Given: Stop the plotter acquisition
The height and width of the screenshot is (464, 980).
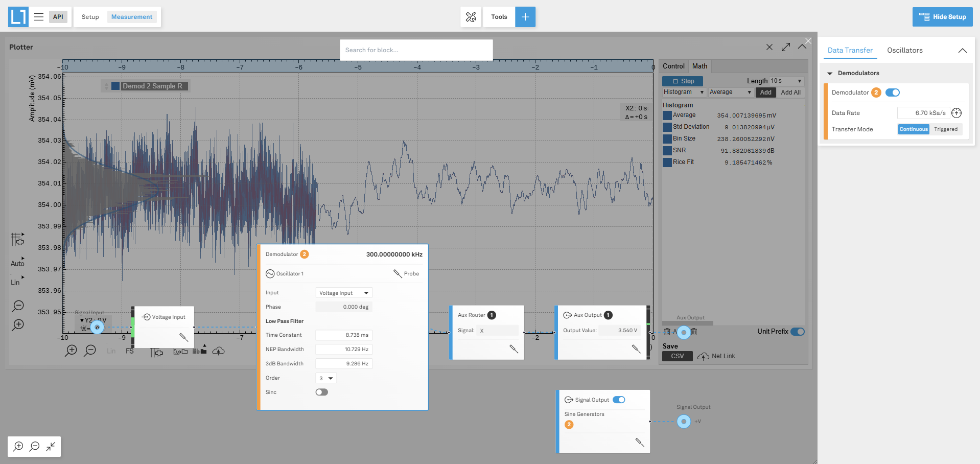Looking at the screenshot, I should tap(683, 81).
